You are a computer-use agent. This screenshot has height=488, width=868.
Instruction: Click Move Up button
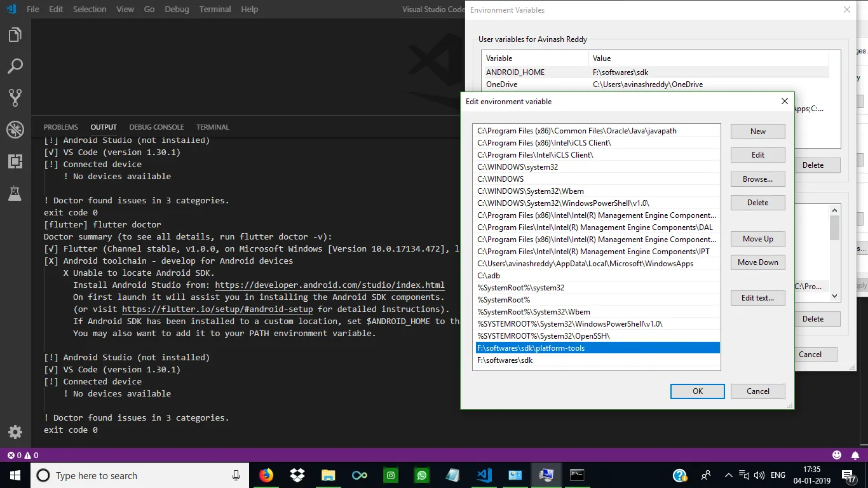pyautogui.click(x=758, y=239)
